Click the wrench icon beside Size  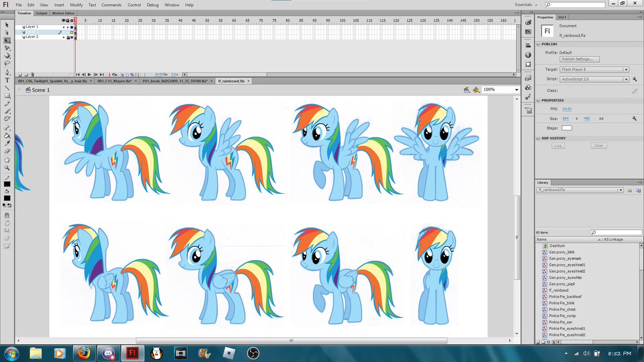(635, 119)
